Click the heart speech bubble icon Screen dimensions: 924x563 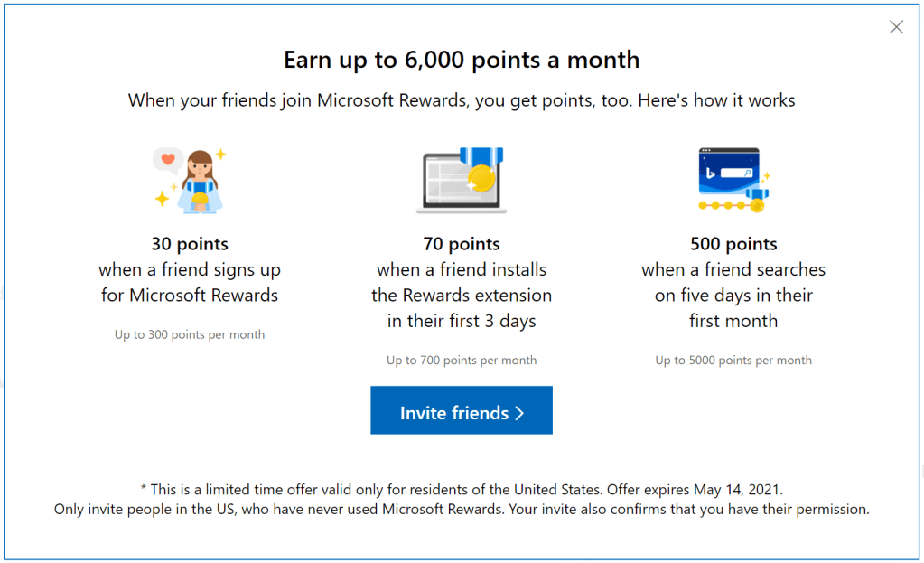coord(167,159)
